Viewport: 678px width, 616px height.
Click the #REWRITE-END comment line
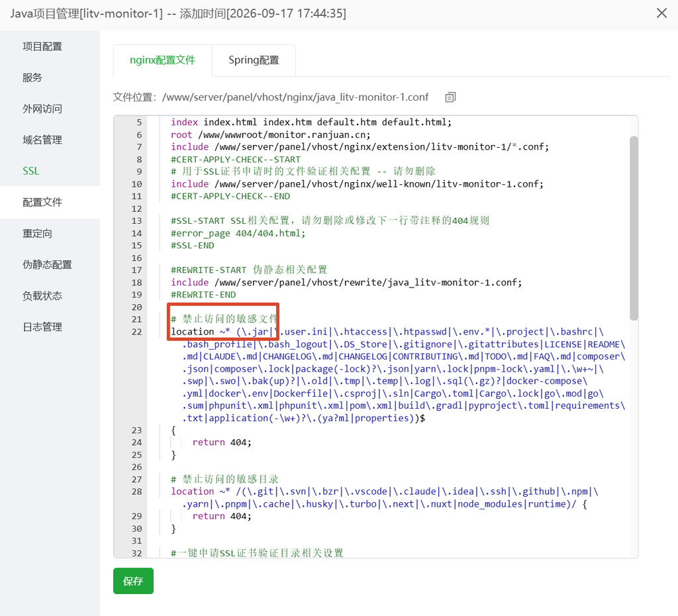[x=203, y=295]
